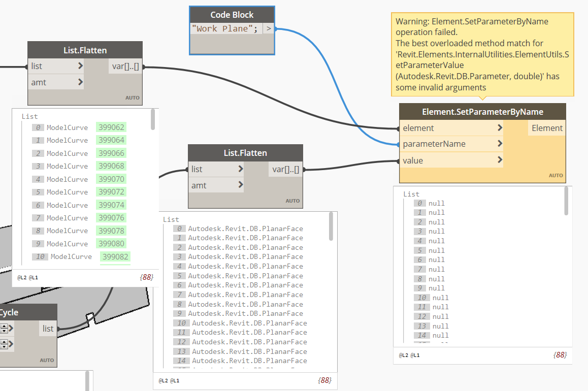Click AUTO lacing on the top List.Flatten node
This screenshot has width=588, height=391.
pyautogui.click(x=133, y=98)
